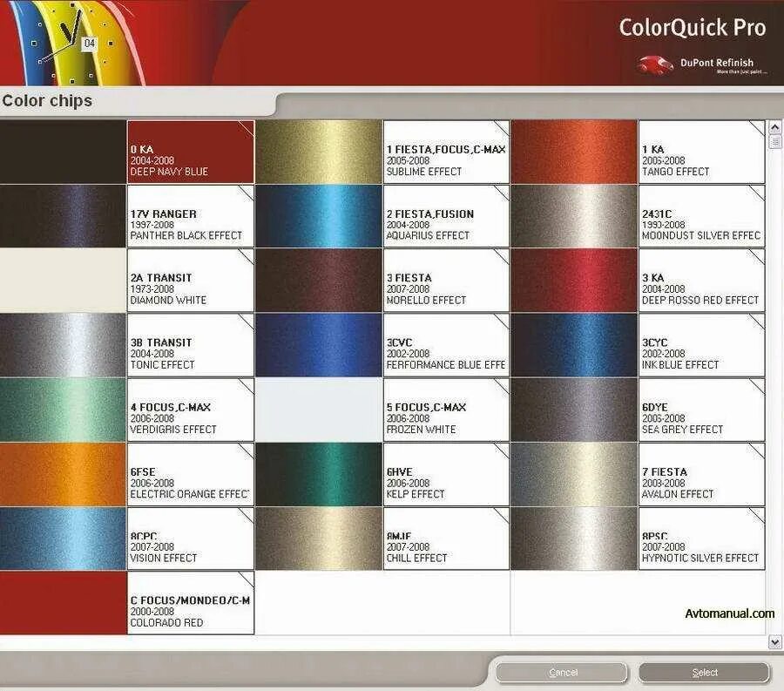Image resolution: width=784 pixels, height=691 pixels.
Task: Click the 17V RANGER label card
Action: click(191, 216)
